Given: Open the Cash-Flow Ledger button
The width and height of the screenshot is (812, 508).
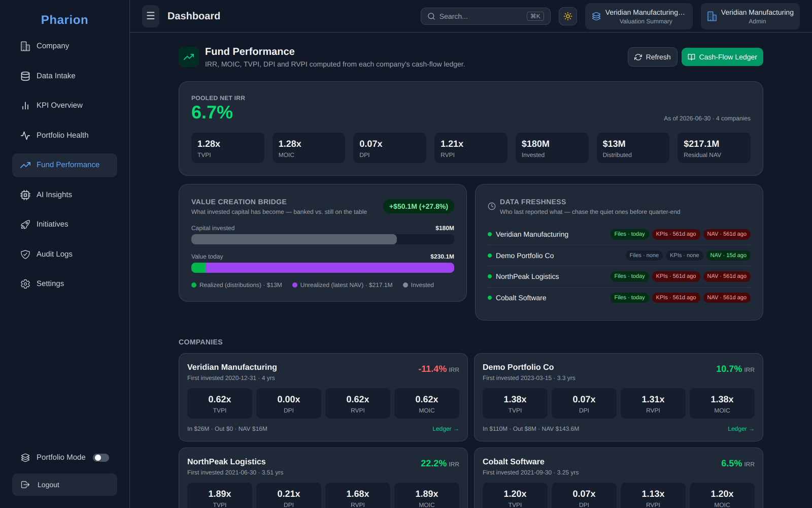Looking at the screenshot, I should (x=722, y=57).
